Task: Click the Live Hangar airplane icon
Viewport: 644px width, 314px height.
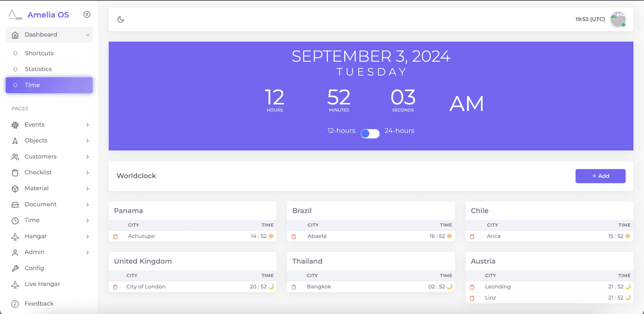Action: 15,284
